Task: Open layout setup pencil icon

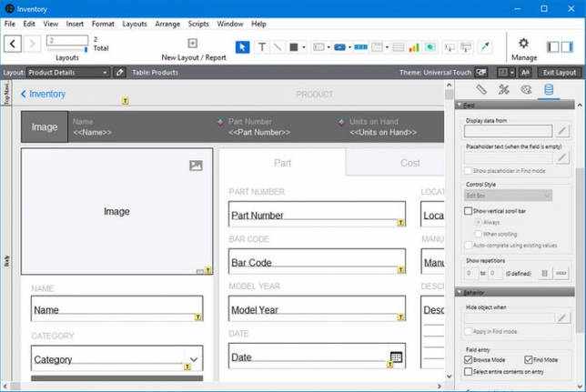Action: pyautogui.click(x=119, y=72)
